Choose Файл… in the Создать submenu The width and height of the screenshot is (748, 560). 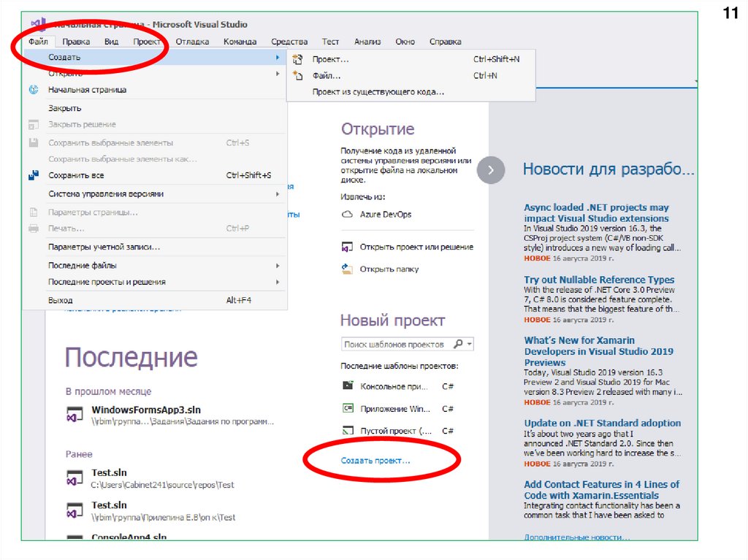(x=411, y=75)
